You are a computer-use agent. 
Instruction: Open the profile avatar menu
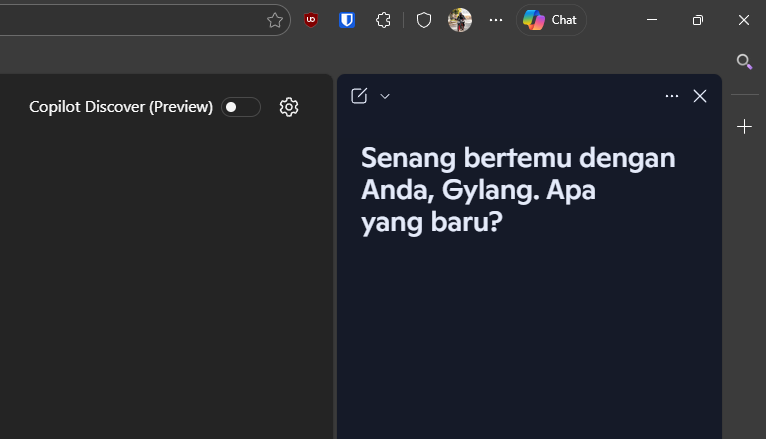(460, 20)
